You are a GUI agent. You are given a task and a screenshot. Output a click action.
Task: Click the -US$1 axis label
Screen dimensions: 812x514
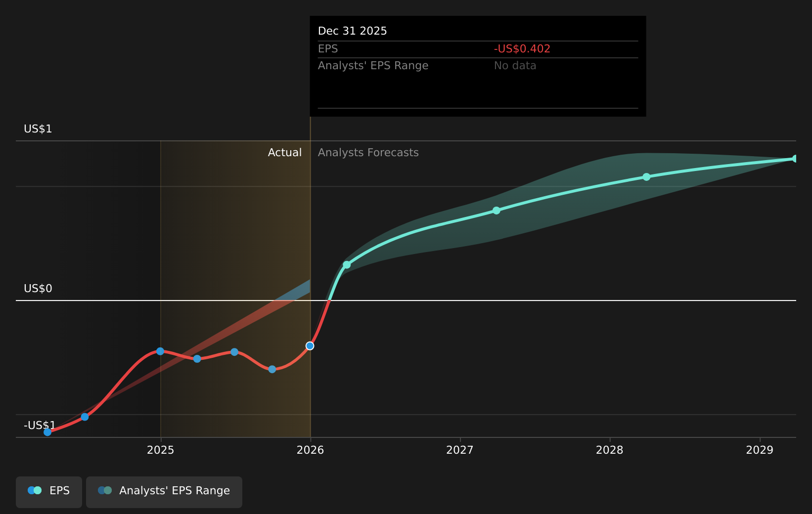[40, 426]
